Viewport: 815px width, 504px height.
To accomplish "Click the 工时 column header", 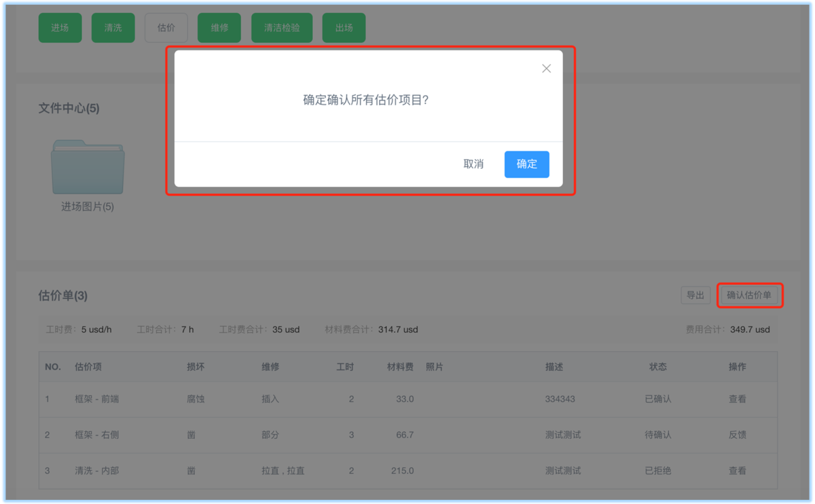I will coord(345,367).
